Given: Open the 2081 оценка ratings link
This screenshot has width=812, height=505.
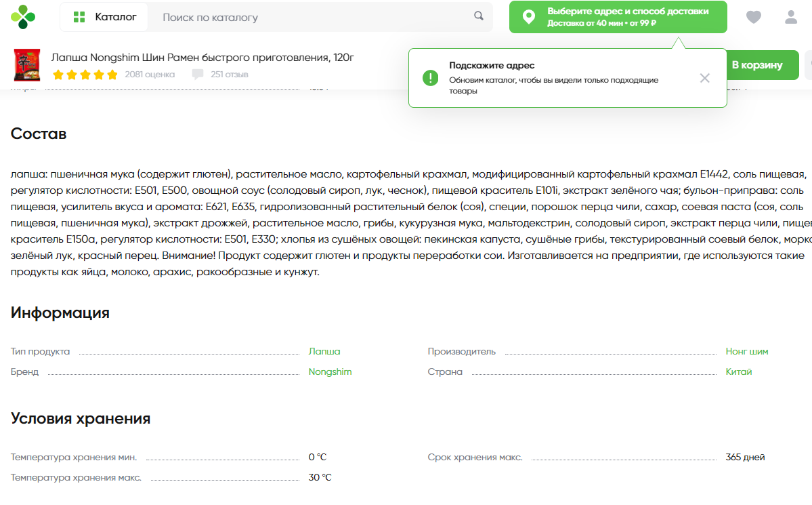Looking at the screenshot, I should pyautogui.click(x=150, y=75).
